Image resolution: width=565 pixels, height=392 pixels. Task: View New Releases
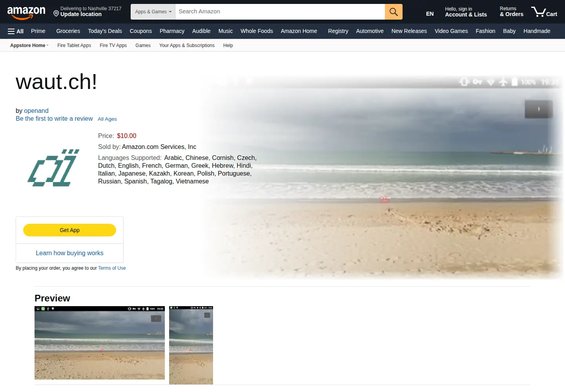pos(409,31)
